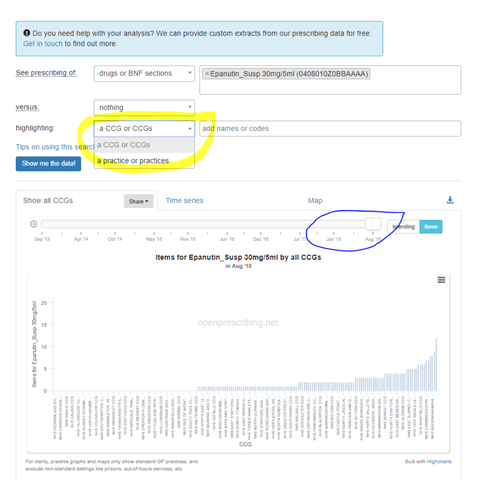The height and width of the screenshot is (500, 477).
Task: Click the play button beside date slider
Action: tap(33, 224)
